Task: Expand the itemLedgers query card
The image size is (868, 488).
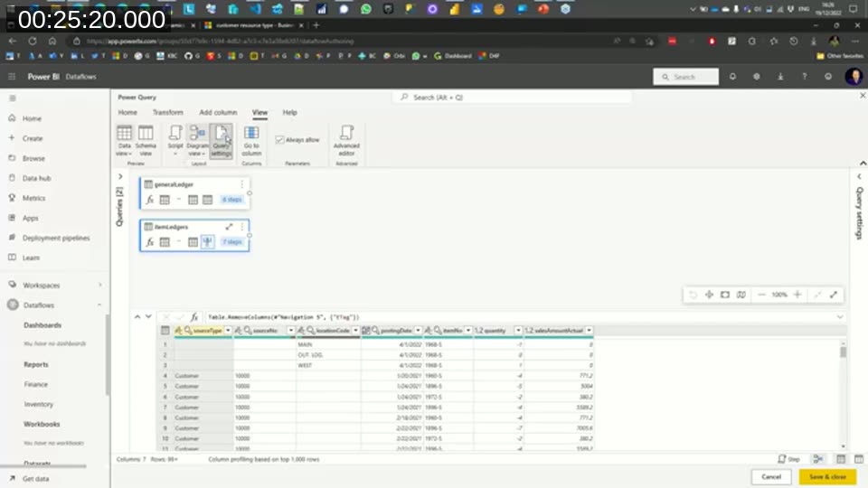Action: pos(229,227)
